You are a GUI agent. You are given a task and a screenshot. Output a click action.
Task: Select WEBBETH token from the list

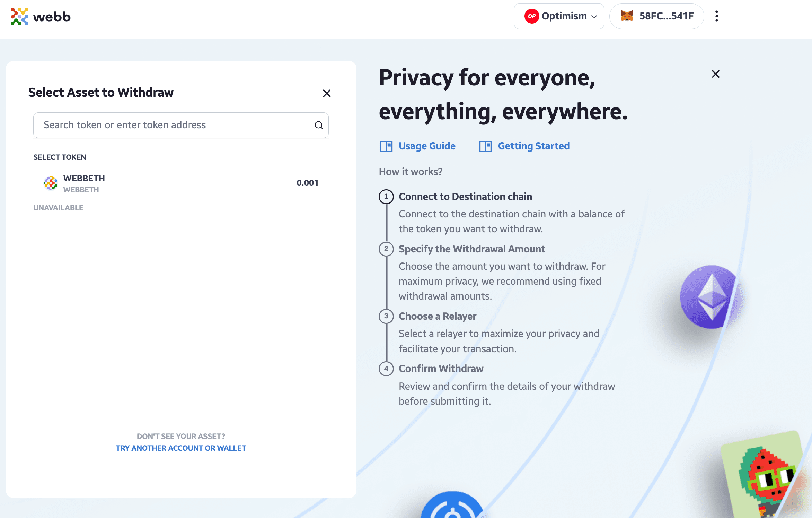(x=181, y=183)
